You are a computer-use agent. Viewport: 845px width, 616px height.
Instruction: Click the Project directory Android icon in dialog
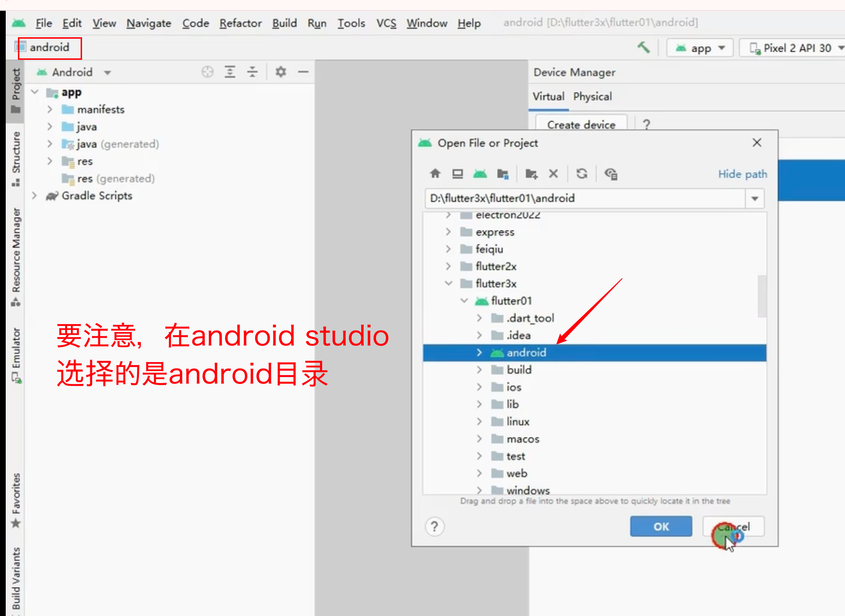pyautogui.click(x=480, y=174)
